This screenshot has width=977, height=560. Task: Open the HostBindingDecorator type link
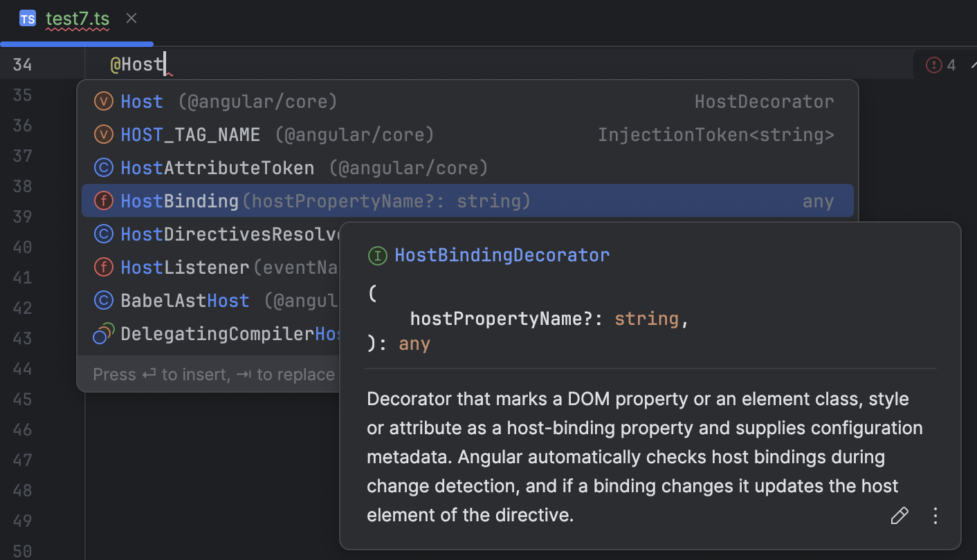[x=501, y=255]
